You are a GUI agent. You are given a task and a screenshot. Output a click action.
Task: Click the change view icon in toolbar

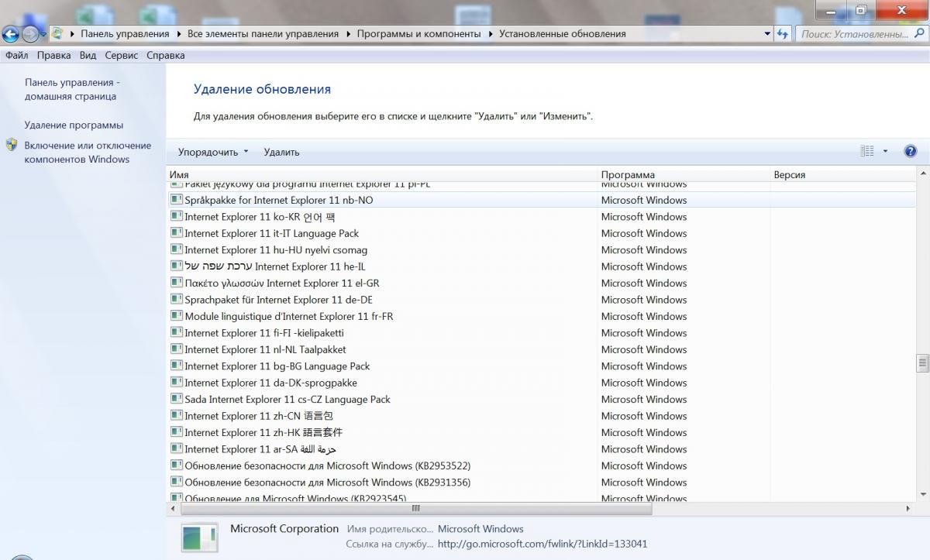867,152
